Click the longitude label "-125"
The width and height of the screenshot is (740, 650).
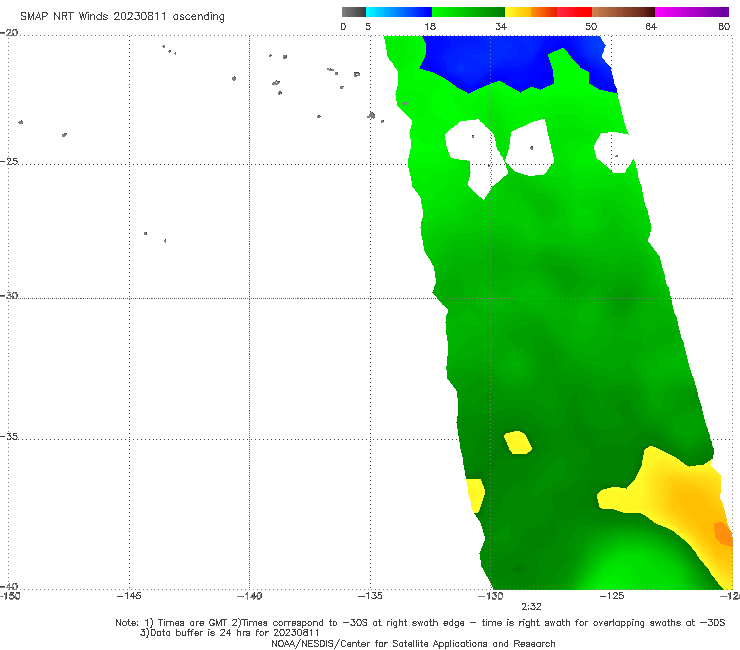(612, 596)
